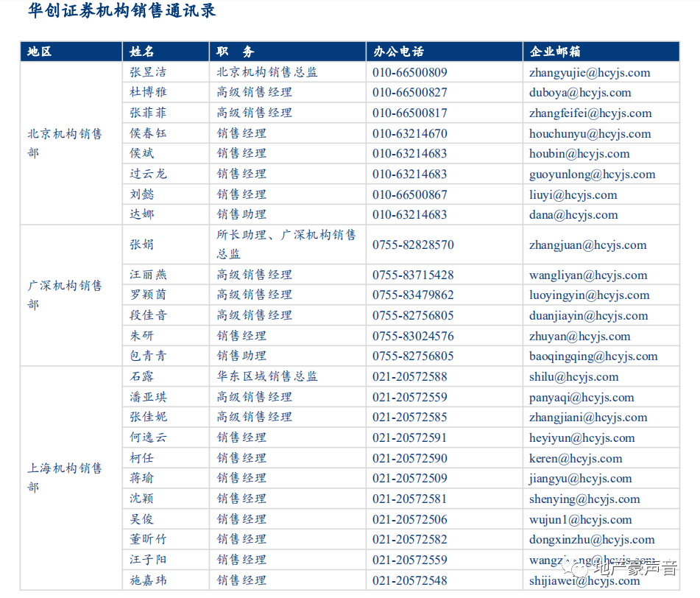
Task: Click email houchunyu@hcyjs.com
Action: (590, 134)
